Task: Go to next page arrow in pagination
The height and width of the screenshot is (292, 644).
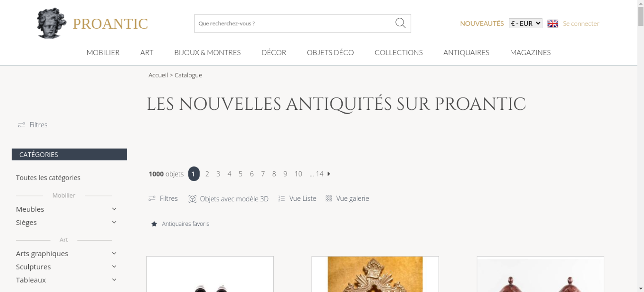Action: point(329,174)
